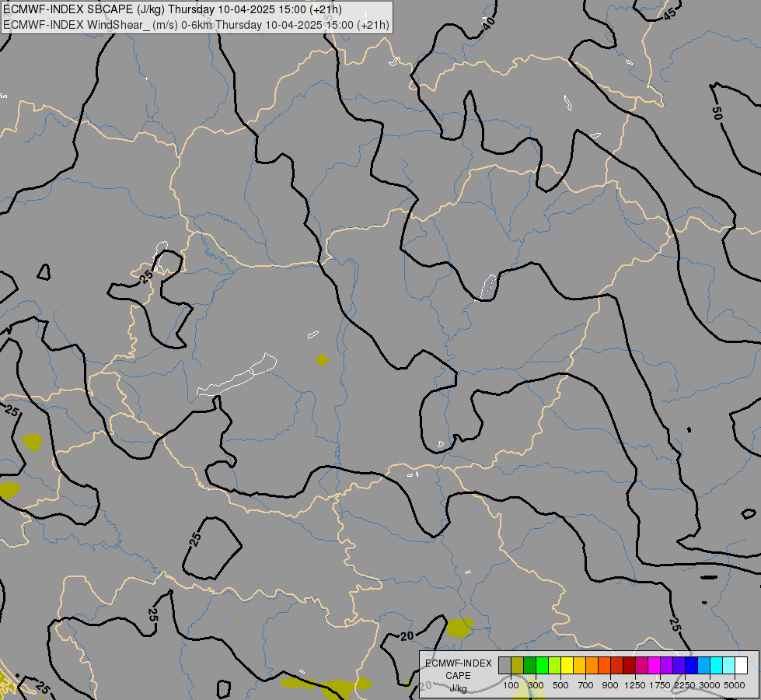This screenshot has width=761, height=700.
Task: Click legend value 3000
Action: [x=710, y=685]
